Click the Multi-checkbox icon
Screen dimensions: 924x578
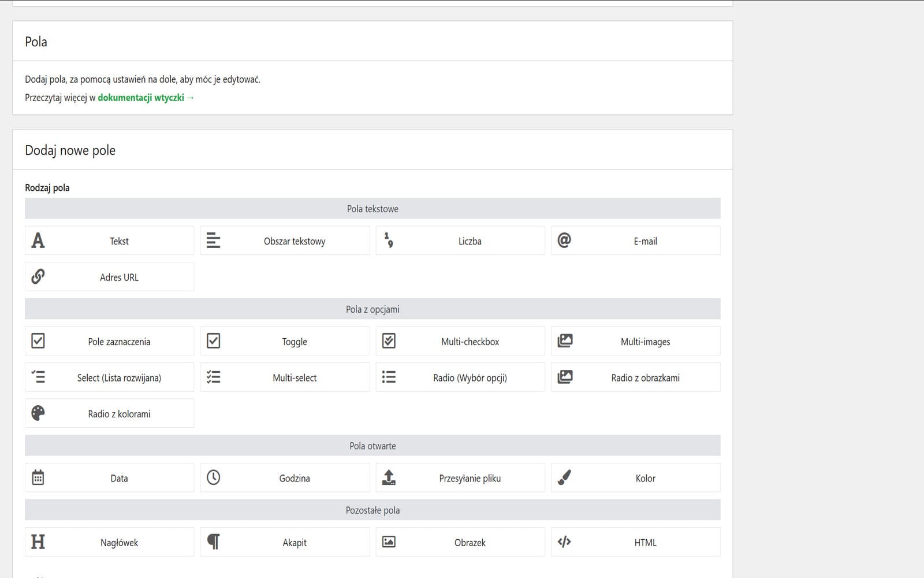389,341
